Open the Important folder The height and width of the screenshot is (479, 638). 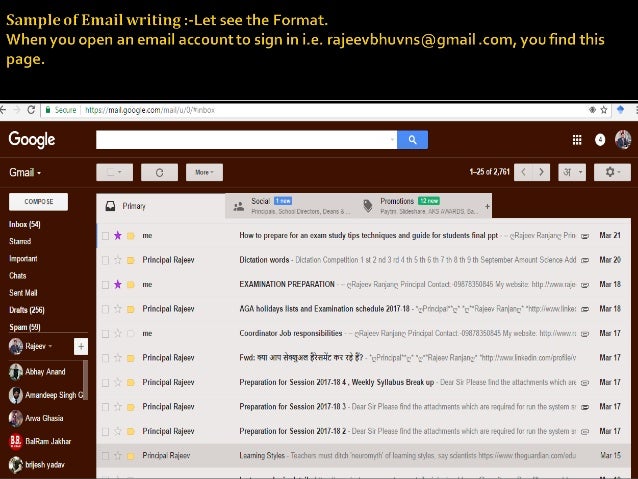pyautogui.click(x=23, y=258)
